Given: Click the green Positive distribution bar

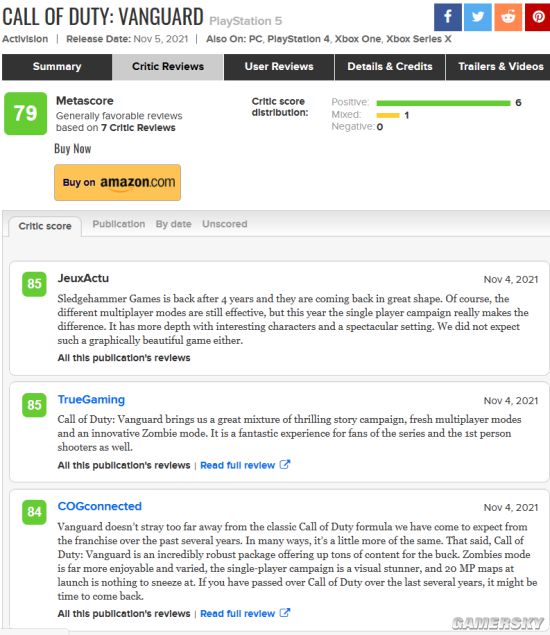Looking at the screenshot, I should click(443, 103).
